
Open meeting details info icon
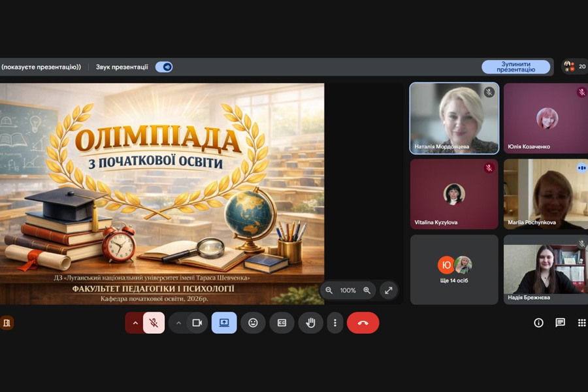538,323
